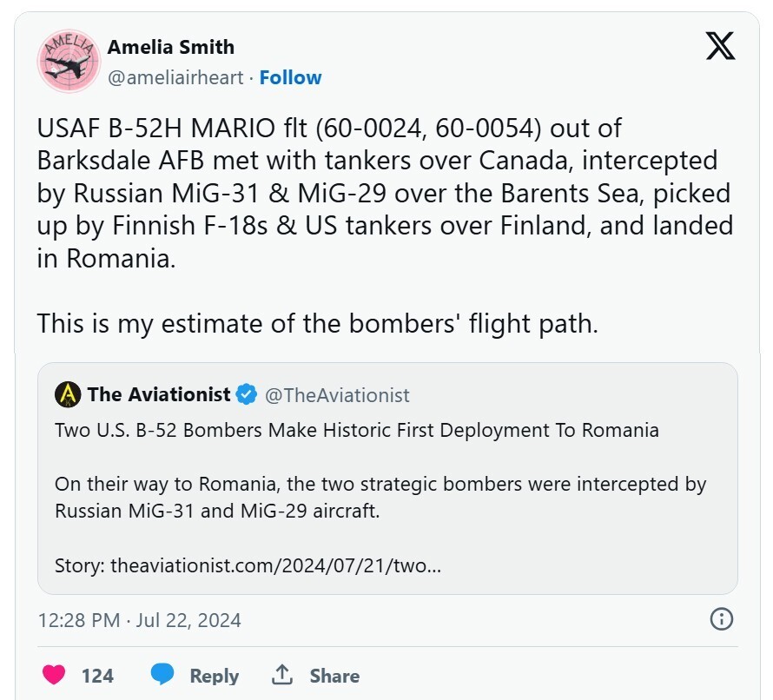Like the tweet with the heart icon

click(54, 675)
